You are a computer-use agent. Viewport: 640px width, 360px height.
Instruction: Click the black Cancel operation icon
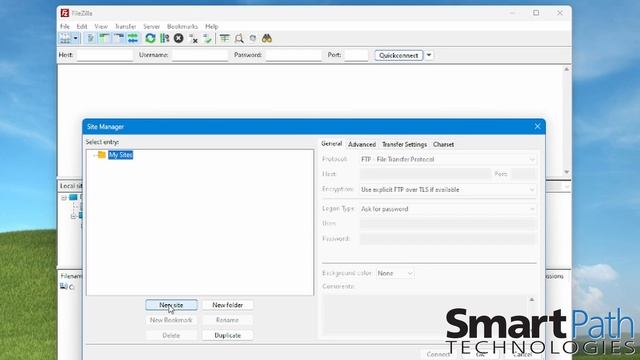pos(178,38)
